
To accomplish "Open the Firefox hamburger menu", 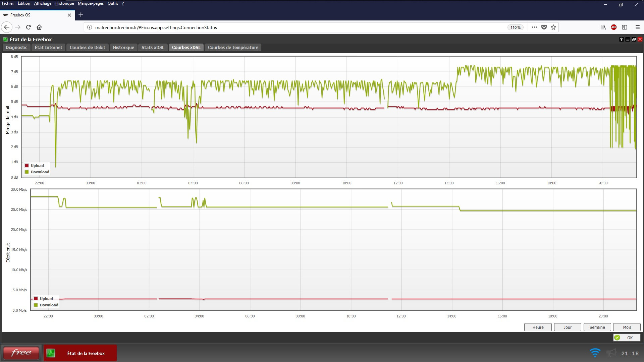I will coord(637,27).
